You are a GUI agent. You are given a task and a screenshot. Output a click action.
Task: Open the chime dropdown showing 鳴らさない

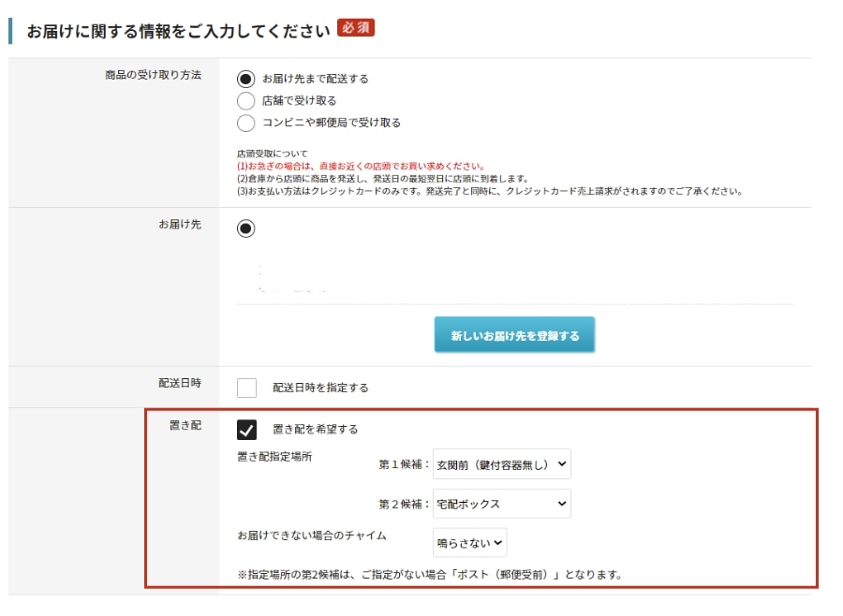coord(469,541)
